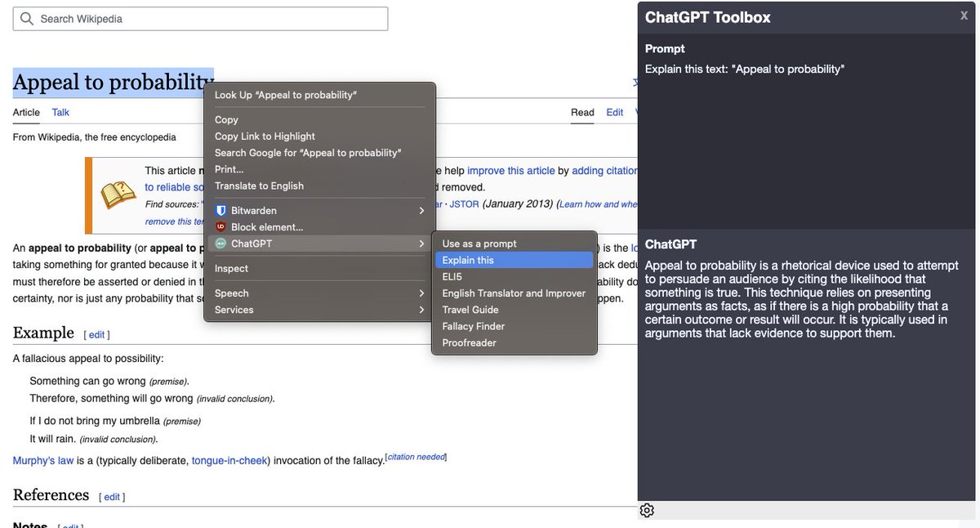Screen dimensions: 980x528
Task: Click "From Wikipedia, the free encyclopedia" line
Action: point(94,137)
